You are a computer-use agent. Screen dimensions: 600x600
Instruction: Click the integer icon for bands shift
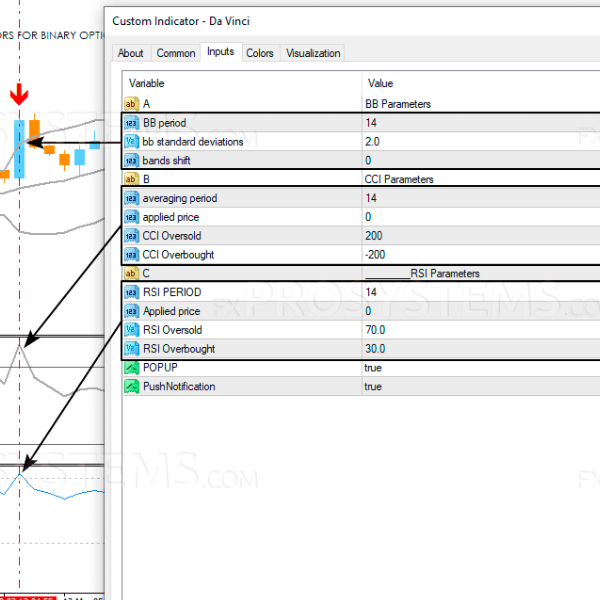(131, 160)
